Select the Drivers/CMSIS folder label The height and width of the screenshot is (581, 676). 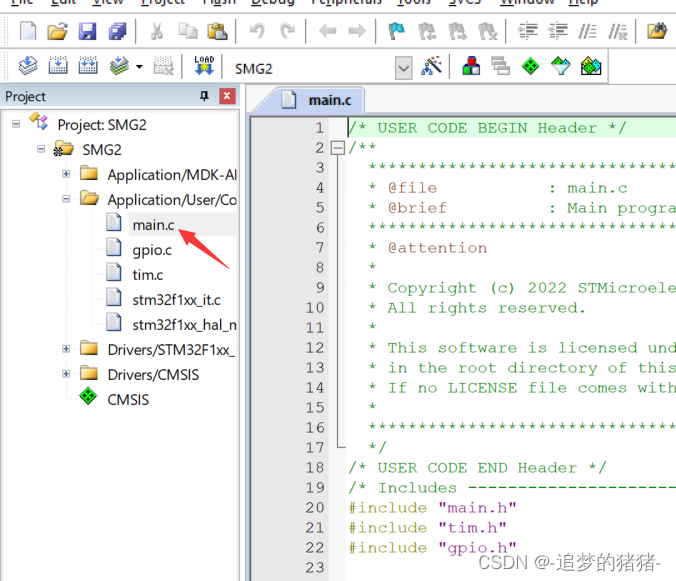(153, 375)
